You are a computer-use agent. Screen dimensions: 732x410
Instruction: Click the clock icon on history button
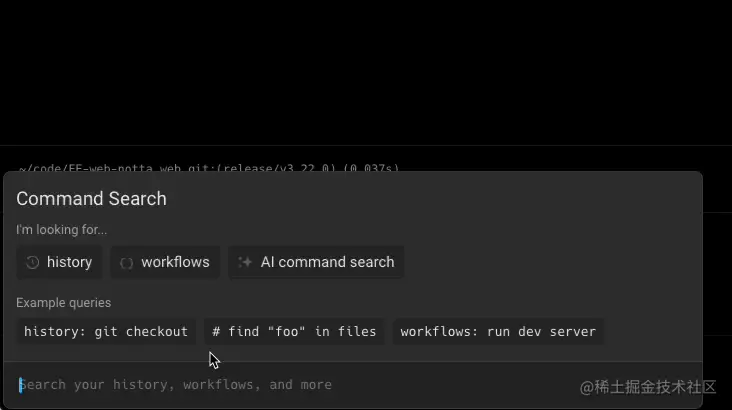point(33,262)
